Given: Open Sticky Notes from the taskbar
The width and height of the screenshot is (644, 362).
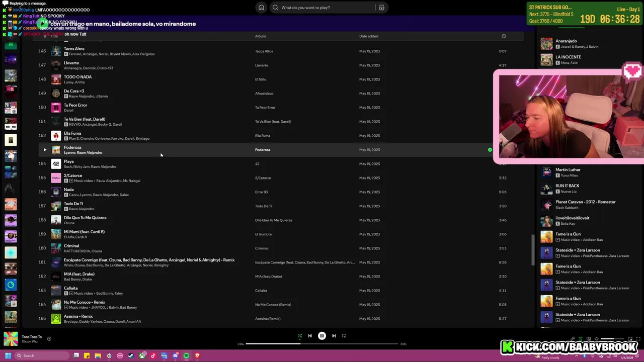Looking at the screenshot, I should 87,356.
